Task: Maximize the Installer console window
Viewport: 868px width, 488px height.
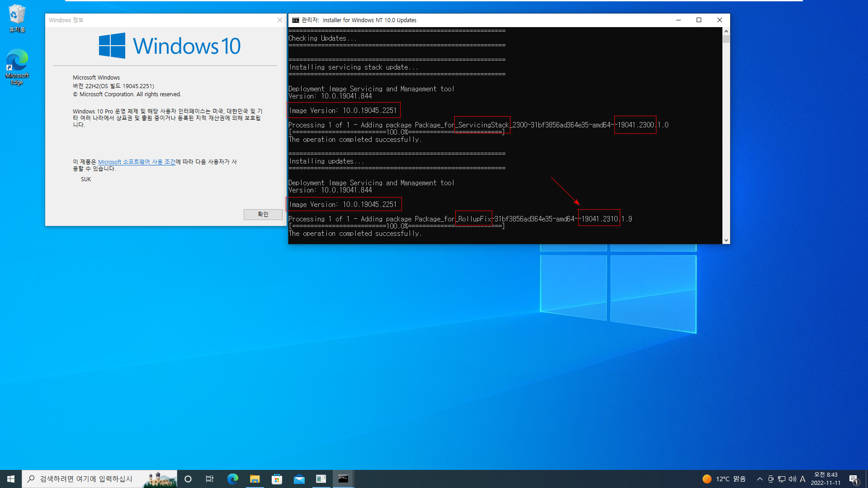Action: point(699,20)
